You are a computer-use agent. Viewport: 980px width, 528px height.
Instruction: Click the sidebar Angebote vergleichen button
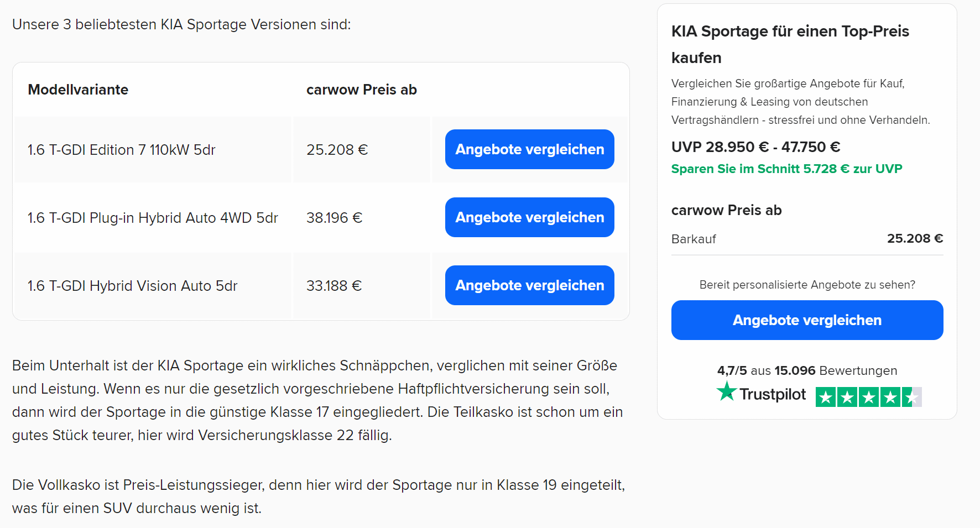coord(807,320)
